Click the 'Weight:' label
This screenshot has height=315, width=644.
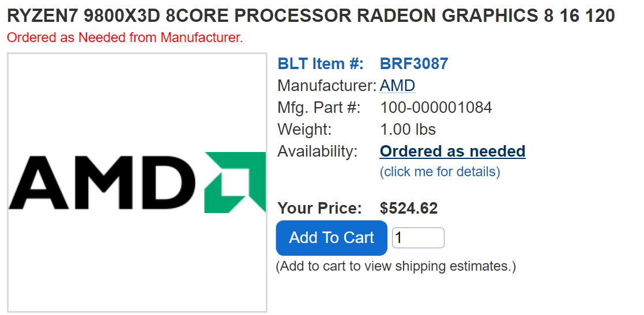point(304,130)
